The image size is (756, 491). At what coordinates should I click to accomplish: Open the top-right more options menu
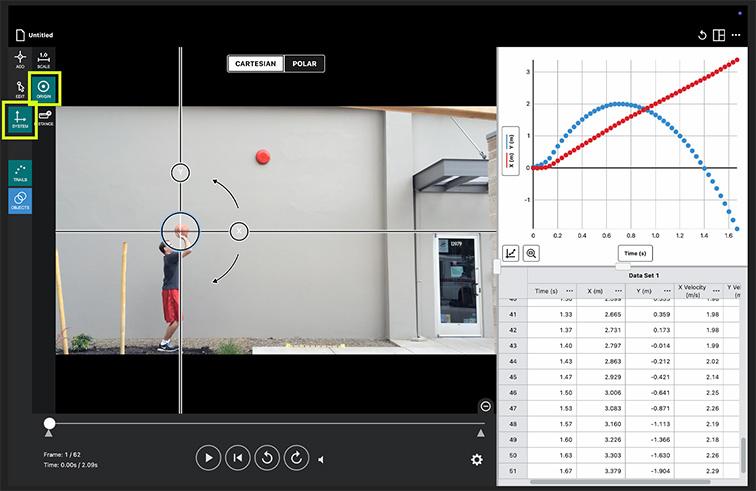(x=736, y=35)
